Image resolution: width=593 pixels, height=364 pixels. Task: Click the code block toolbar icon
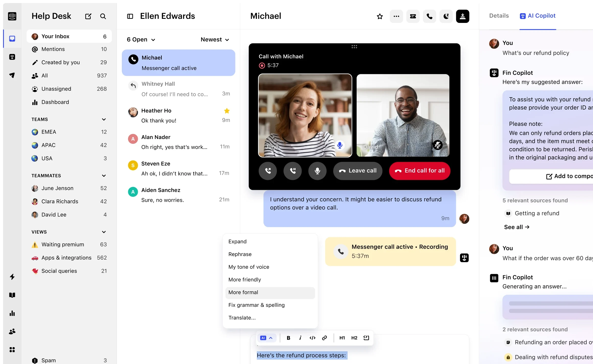tap(366, 338)
